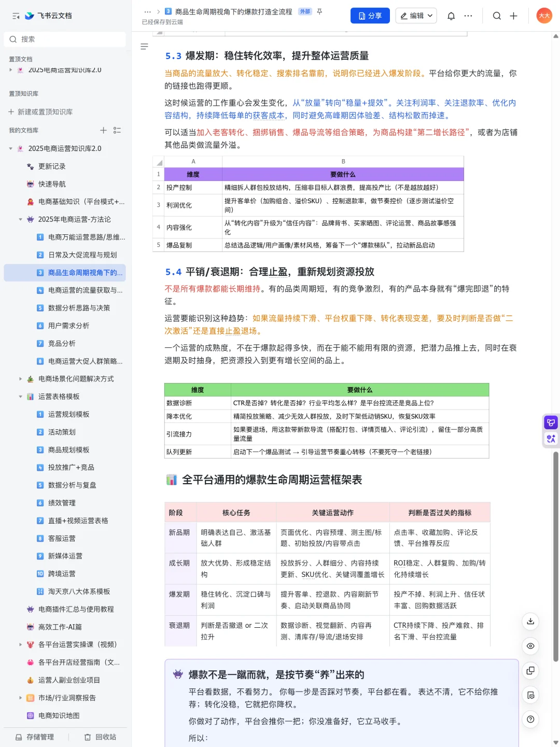560x747 pixels.
Task: Open the 回收站 recycle bin
Action: 100,737
